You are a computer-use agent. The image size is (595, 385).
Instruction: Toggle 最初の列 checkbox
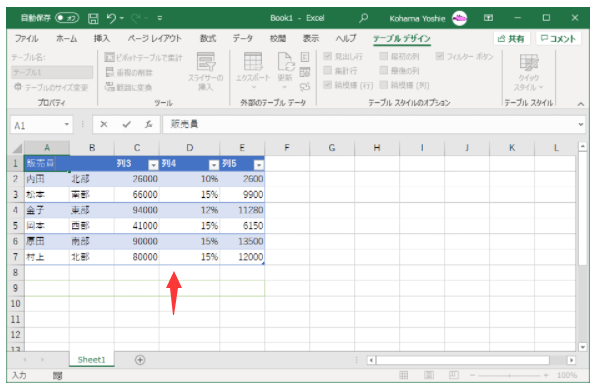click(384, 56)
